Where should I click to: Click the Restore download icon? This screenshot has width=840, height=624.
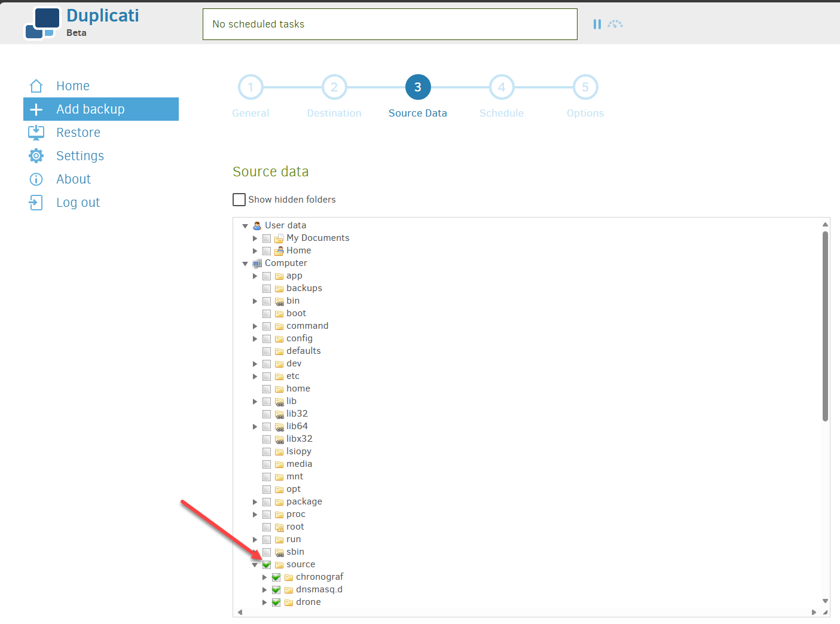click(x=36, y=132)
